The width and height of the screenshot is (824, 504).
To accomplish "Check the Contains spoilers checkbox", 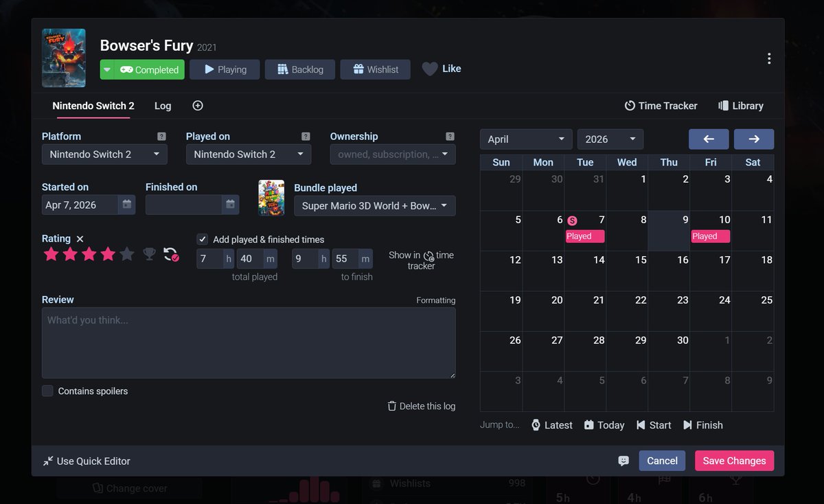I will [x=47, y=391].
